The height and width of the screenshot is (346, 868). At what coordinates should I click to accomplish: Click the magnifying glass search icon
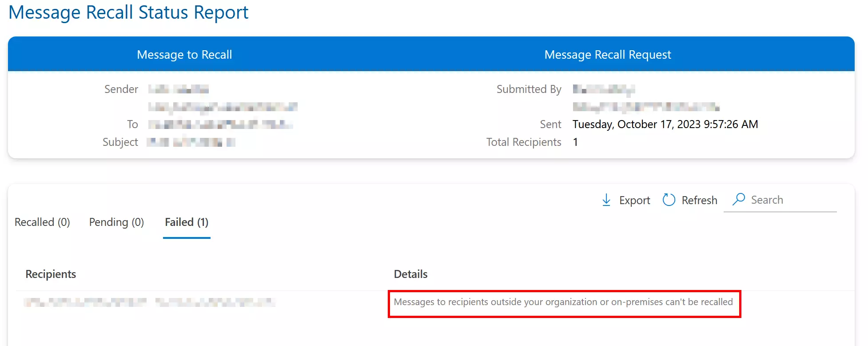738,199
